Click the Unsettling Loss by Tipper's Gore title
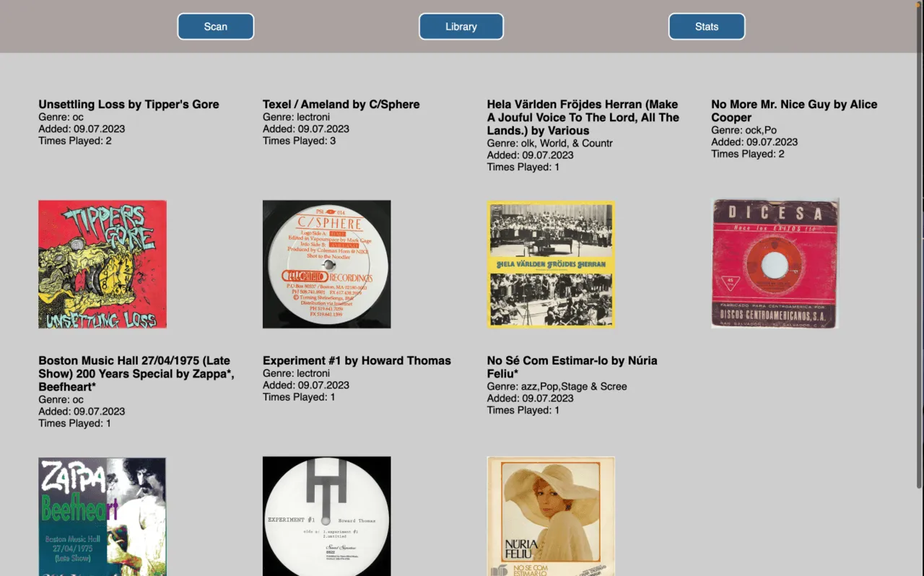This screenshot has width=924, height=576. 128,105
